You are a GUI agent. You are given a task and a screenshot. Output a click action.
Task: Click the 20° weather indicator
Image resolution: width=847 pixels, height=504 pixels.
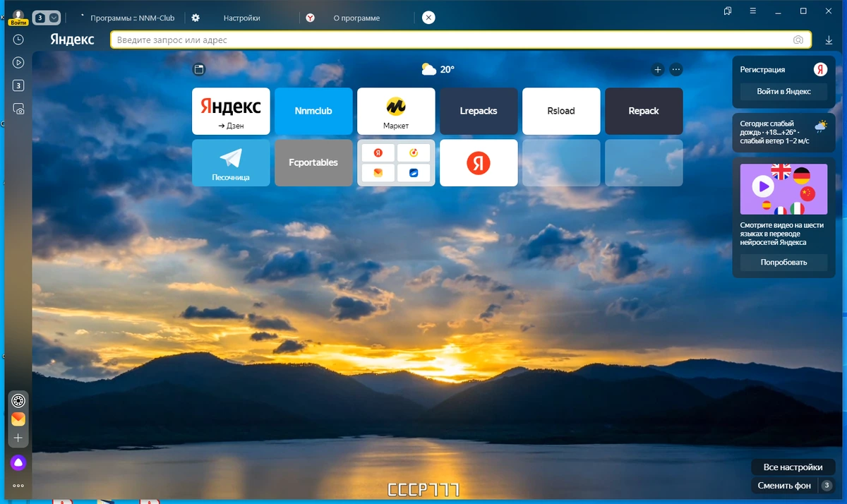438,69
